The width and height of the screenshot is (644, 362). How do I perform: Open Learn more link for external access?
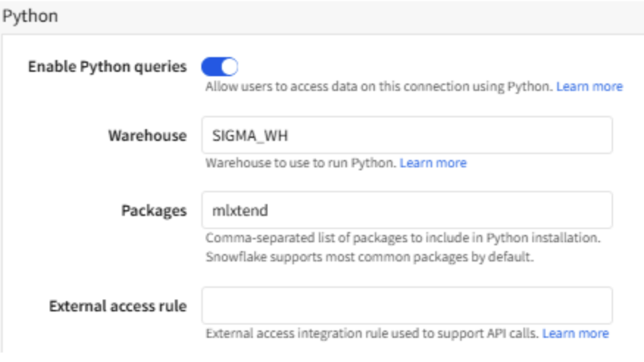575,334
